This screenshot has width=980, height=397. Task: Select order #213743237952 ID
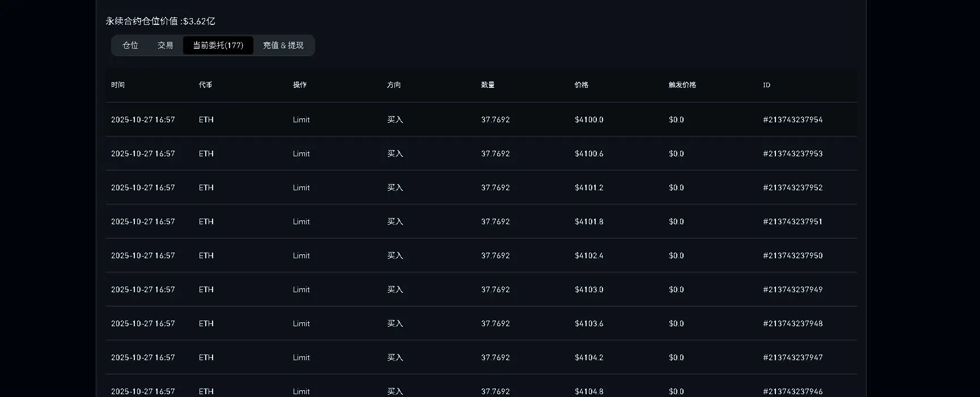point(793,187)
